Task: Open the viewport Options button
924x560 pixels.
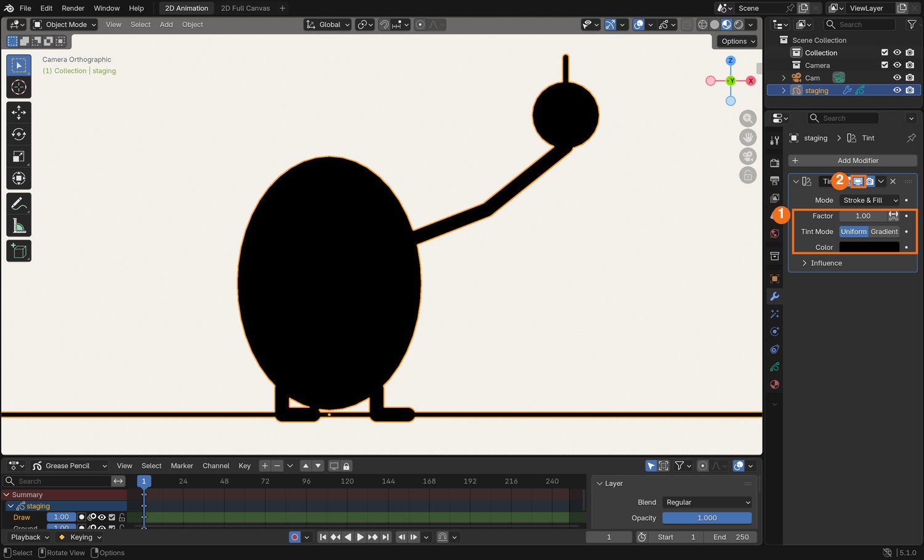Action: click(x=738, y=41)
